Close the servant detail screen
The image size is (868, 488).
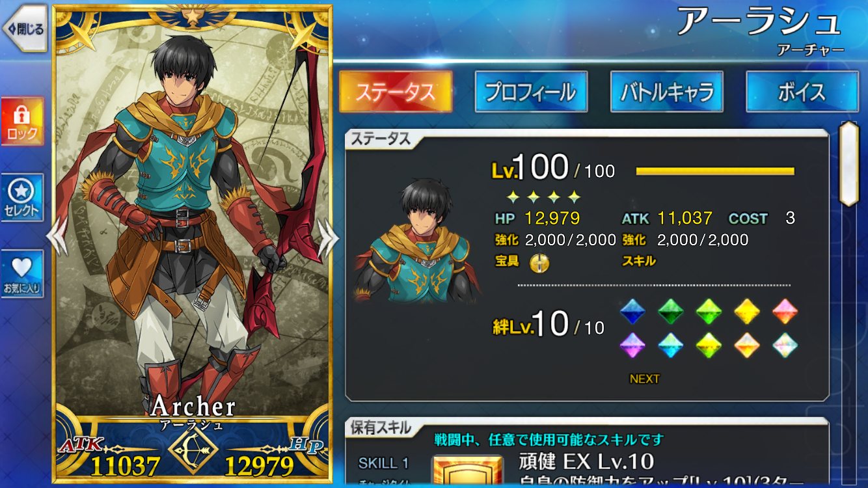(x=24, y=29)
